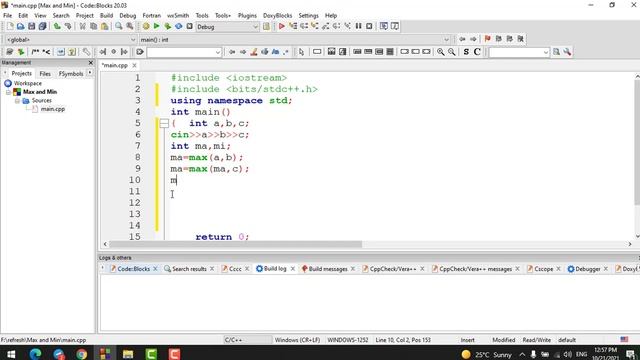Select main.cpp in the project tree
The width and height of the screenshot is (640, 360).
coord(53,109)
